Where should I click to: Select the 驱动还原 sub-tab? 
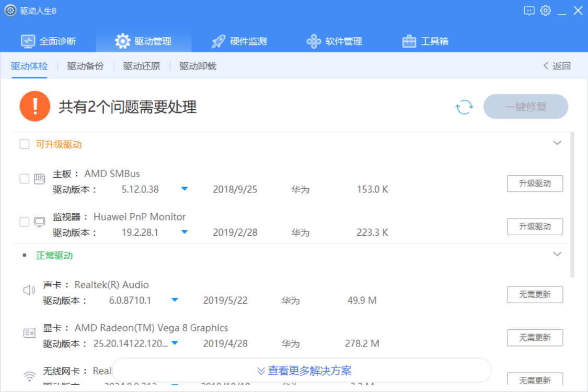142,66
